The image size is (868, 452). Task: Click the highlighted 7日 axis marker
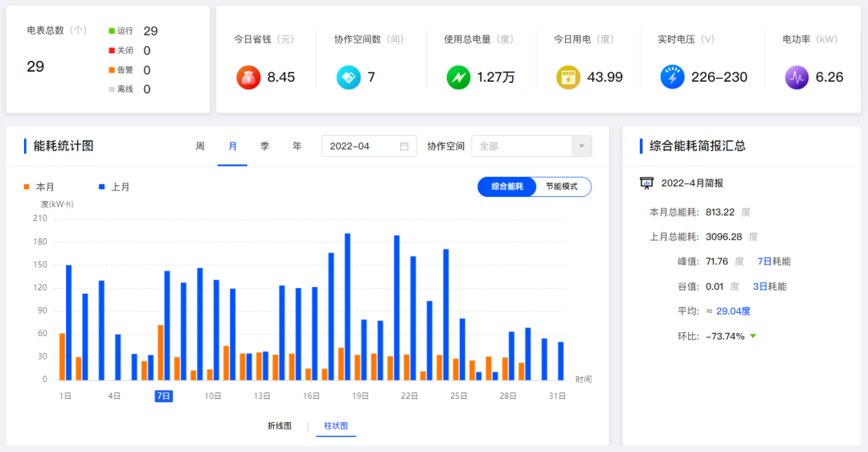pos(164,396)
